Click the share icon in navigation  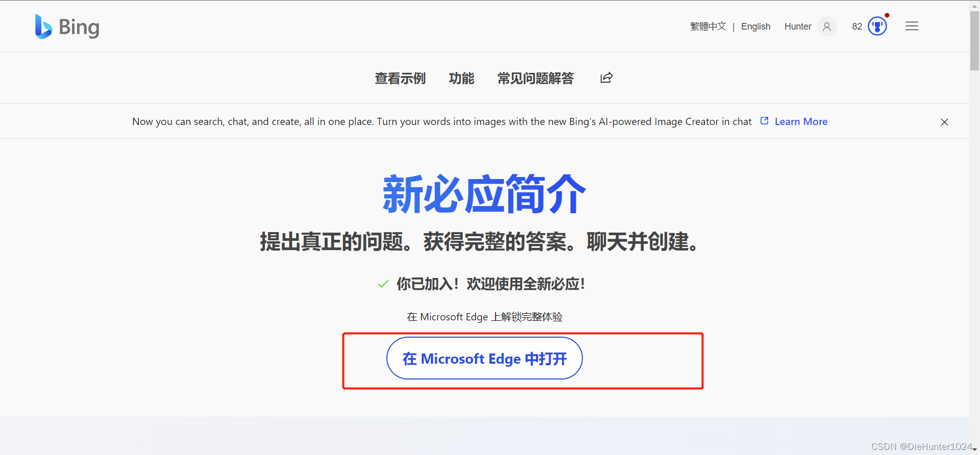606,78
